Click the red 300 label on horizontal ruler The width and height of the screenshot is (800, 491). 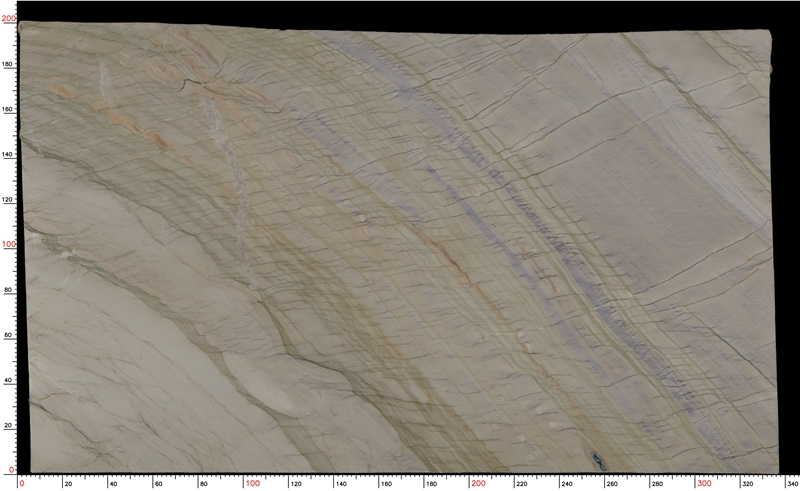704,483
